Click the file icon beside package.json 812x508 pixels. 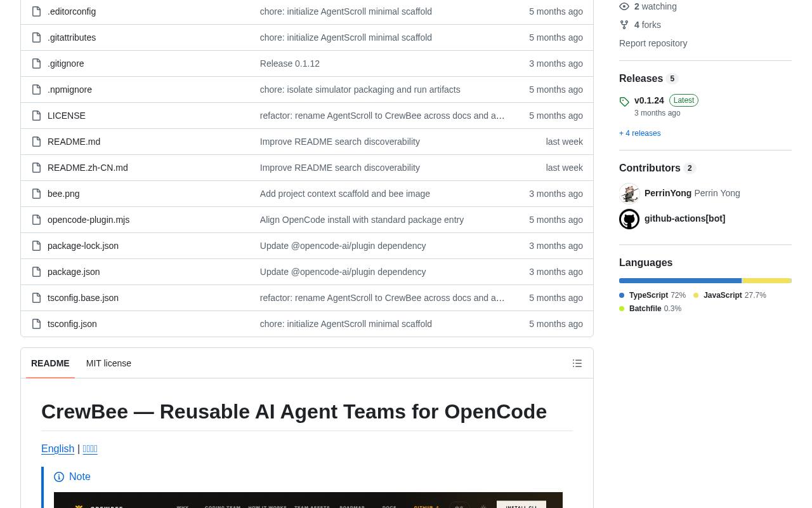tap(36, 272)
